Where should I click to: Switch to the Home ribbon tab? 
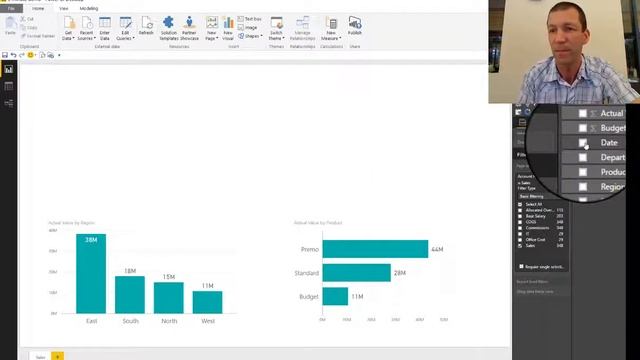tap(38, 8)
